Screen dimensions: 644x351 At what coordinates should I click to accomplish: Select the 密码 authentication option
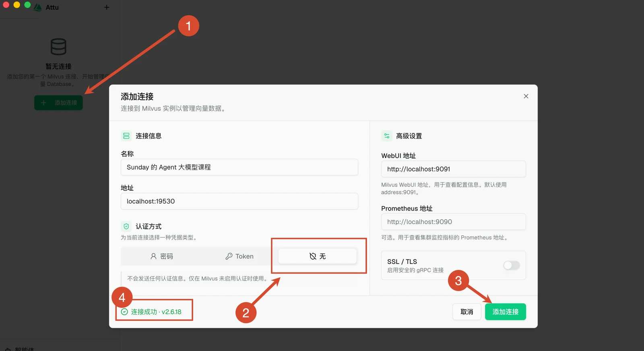(161, 256)
